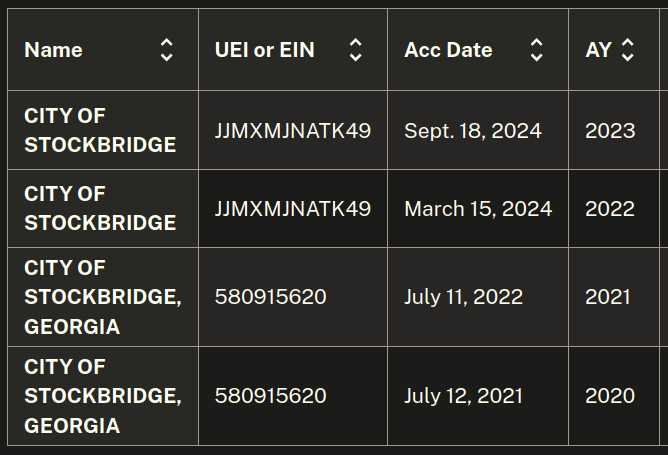The height and width of the screenshot is (455, 668).
Task: Click the Name column header text
Action: [x=53, y=50]
